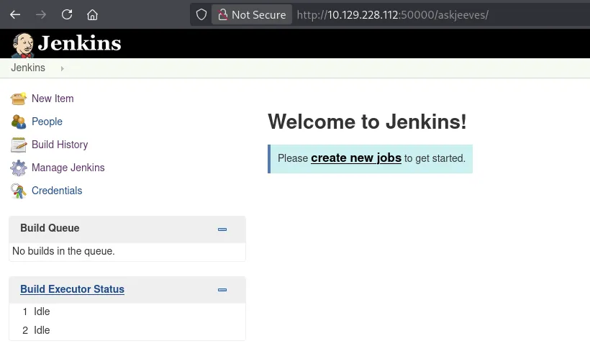Open the browser home page icon
The height and width of the screenshot is (364, 590).
93,14
